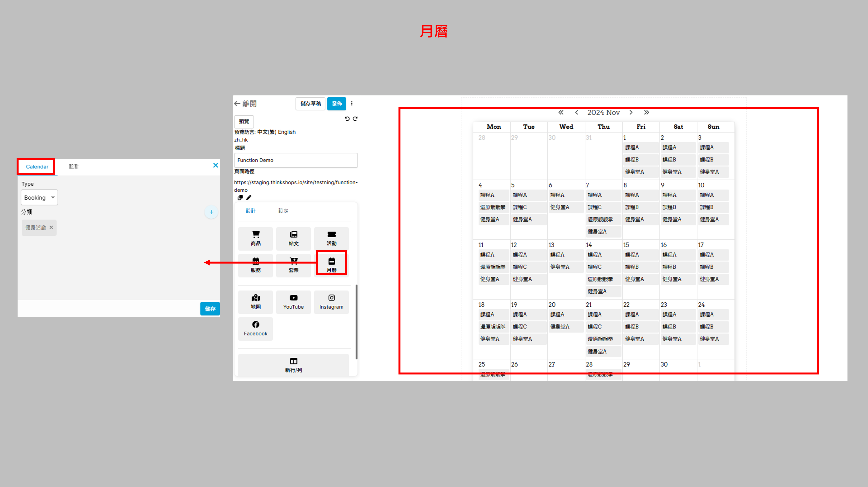Jump back a year double chevron

[x=561, y=112]
